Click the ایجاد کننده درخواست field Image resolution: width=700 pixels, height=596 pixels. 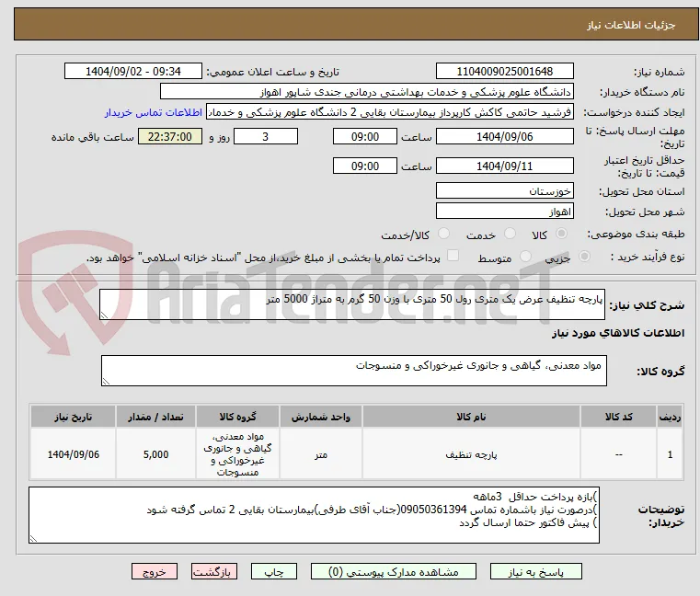(390, 112)
